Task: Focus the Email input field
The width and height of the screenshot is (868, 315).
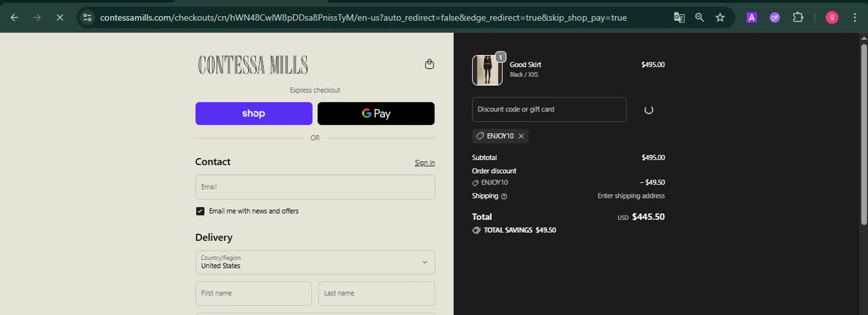Action: [315, 187]
